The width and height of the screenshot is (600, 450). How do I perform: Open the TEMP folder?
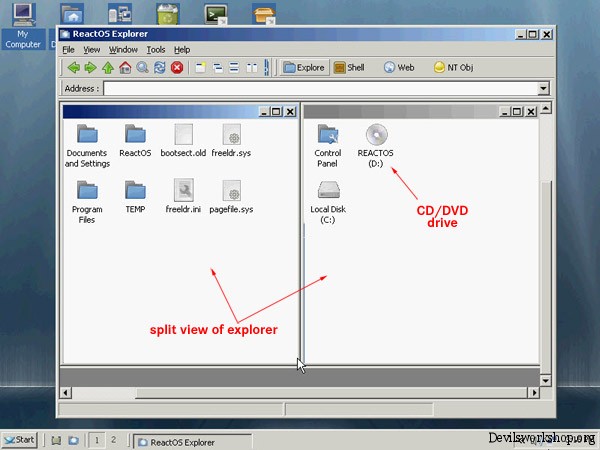135,197
